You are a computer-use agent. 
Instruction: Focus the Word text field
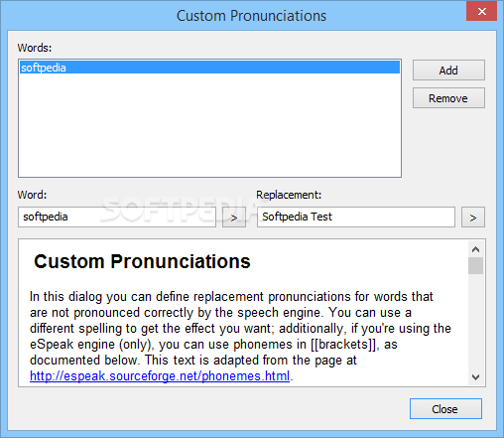point(117,217)
